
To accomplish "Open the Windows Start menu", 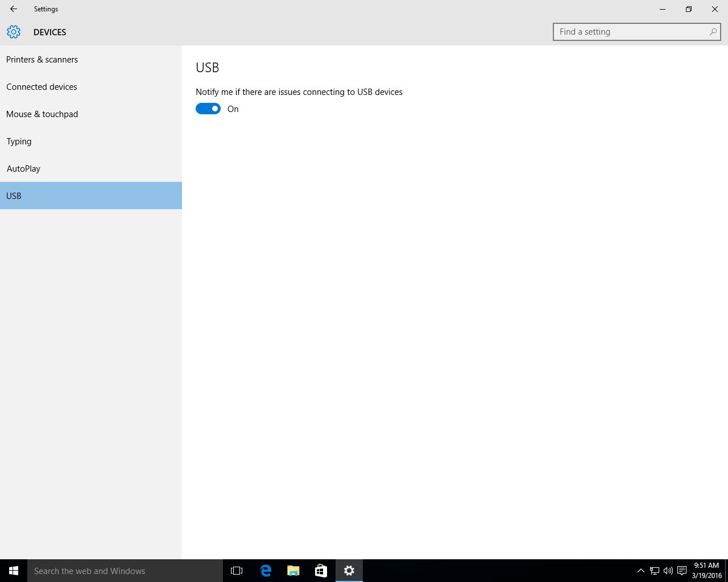I will [x=14, y=571].
